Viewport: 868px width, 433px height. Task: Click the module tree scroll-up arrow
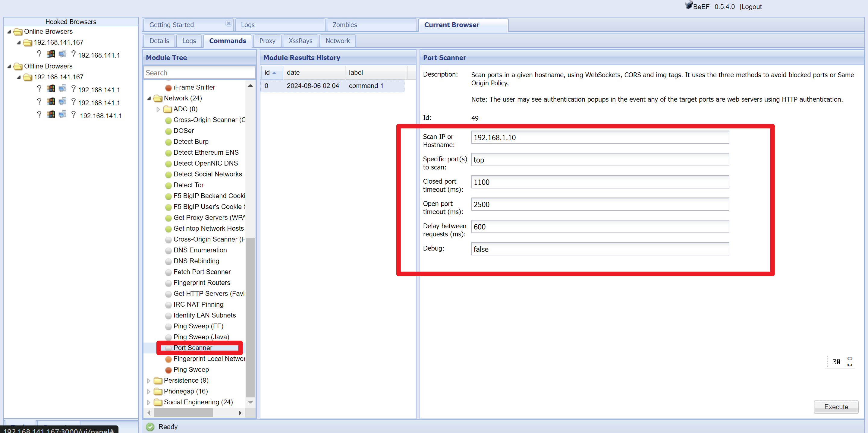point(250,86)
